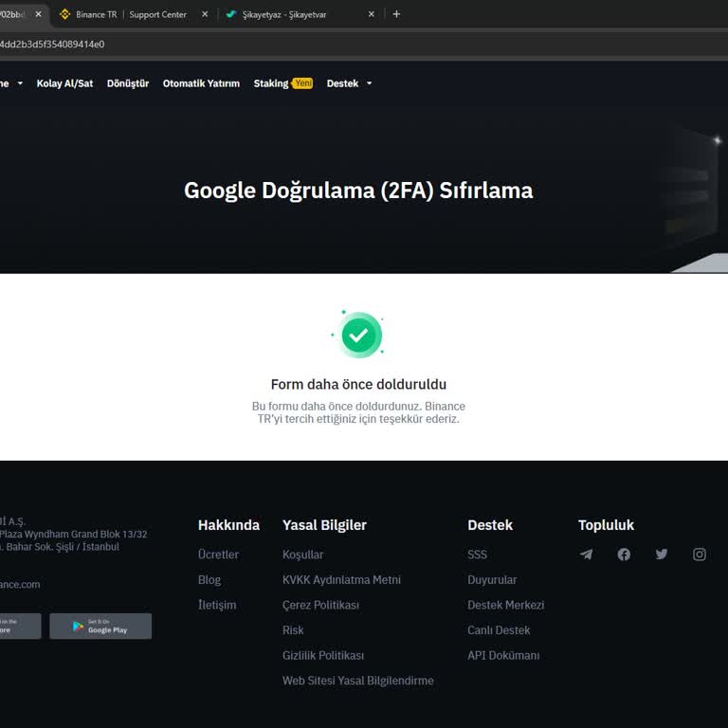Click the Şikayetvar tab favicon
The image size is (728, 728).
[230, 14]
